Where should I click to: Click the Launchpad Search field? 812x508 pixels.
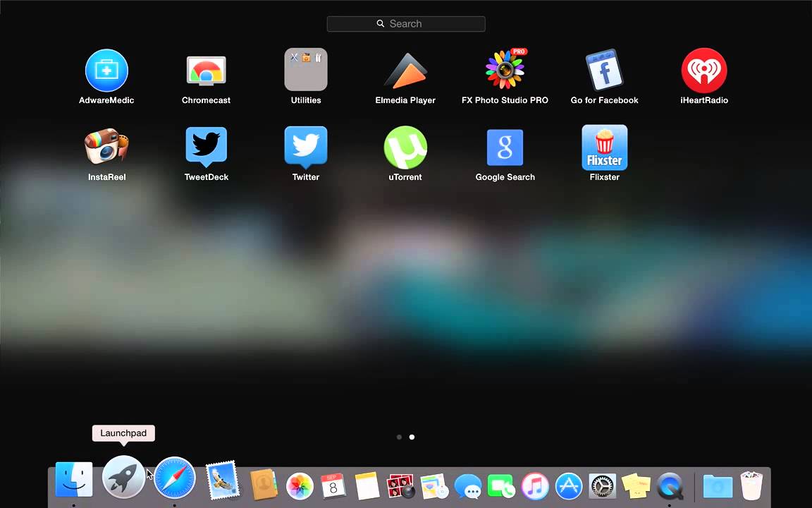coord(406,23)
